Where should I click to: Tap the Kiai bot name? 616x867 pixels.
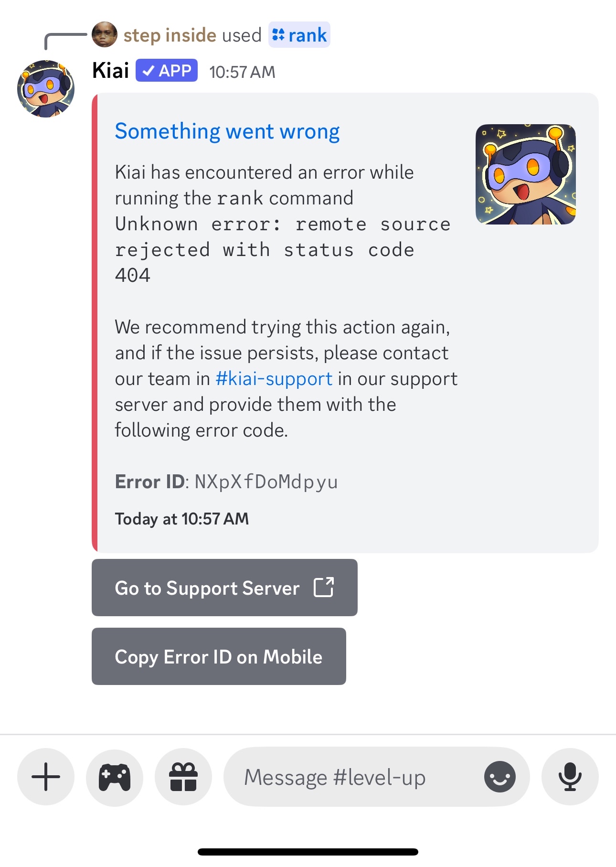tap(111, 71)
